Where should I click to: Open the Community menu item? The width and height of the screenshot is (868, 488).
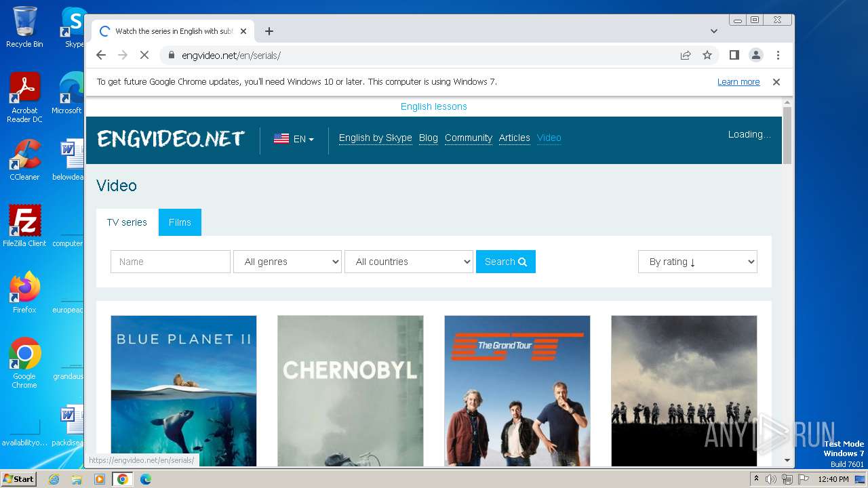[x=469, y=138]
